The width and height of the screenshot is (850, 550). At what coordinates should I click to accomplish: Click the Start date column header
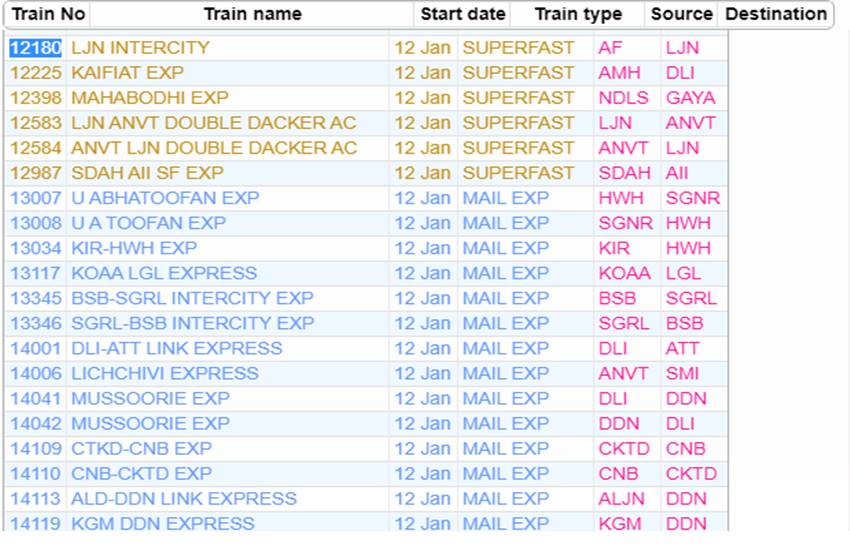click(x=462, y=14)
